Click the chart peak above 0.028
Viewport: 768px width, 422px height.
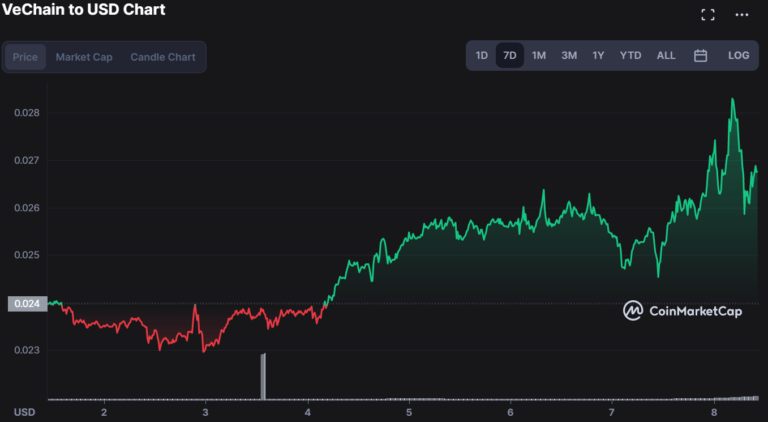tap(732, 100)
